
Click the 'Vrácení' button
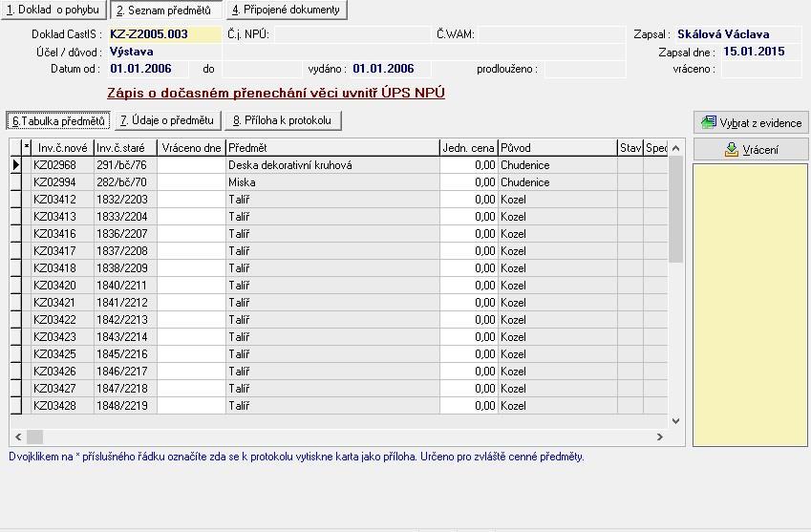coord(751,149)
